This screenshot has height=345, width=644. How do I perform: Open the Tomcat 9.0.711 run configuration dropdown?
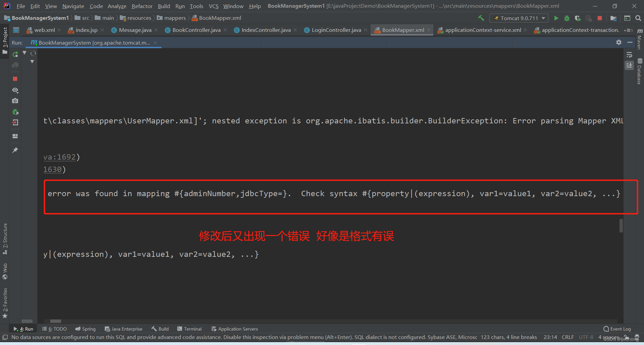519,18
